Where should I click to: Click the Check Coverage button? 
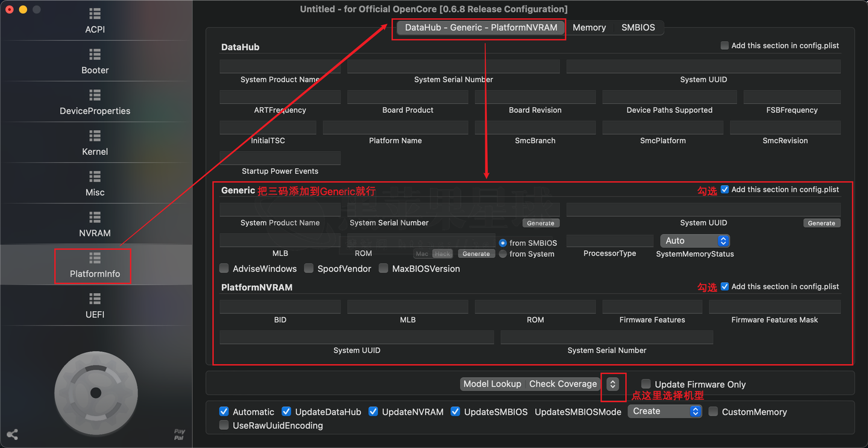pyautogui.click(x=563, y=384)
